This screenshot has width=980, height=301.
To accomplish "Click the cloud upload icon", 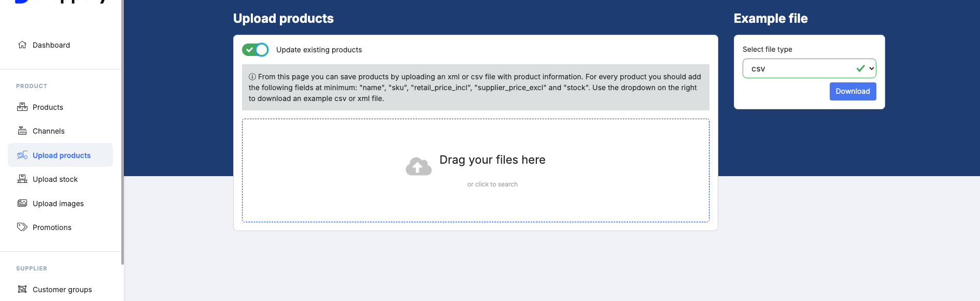I will (419, 166).
